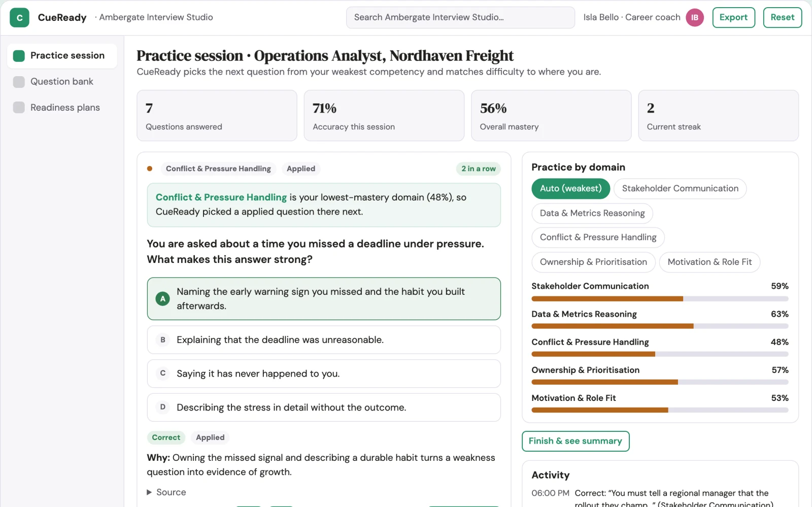The width and height of the screenshot is (812, 507).
Task: Click the Data & Metrics Reasoning mastery bar
Action: [x=660, y=326]
